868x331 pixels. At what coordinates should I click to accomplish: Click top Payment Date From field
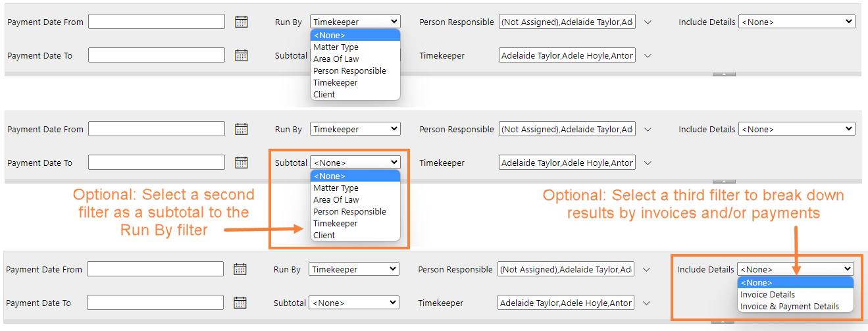click(x=157, y=22)
